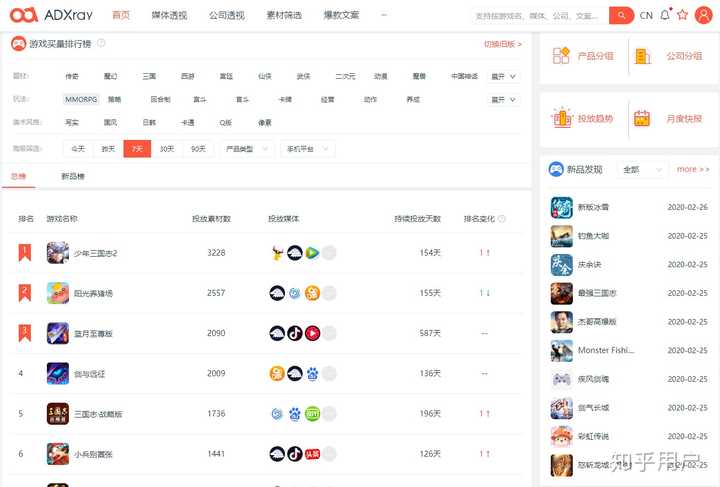Image resolution: width=720 pixels, height=487 pixels.
Task: Open favorites via the star icon
Action: click(682, 15)
